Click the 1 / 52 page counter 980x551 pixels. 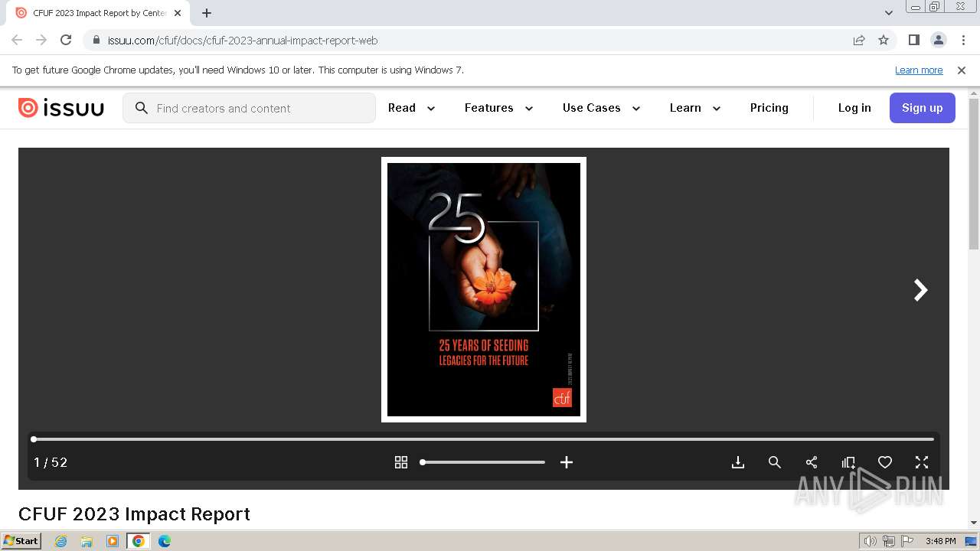51,462
